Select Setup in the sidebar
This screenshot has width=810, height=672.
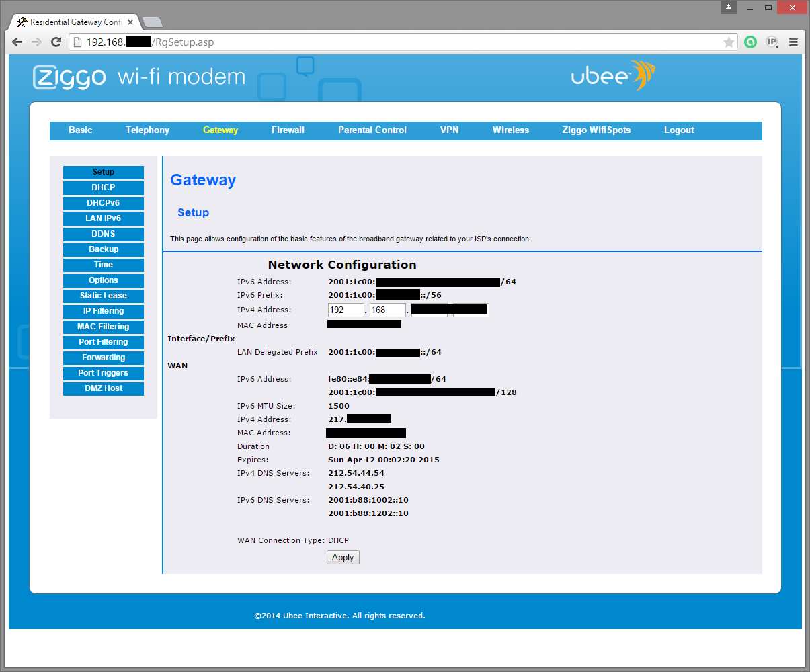click(104, 172)
